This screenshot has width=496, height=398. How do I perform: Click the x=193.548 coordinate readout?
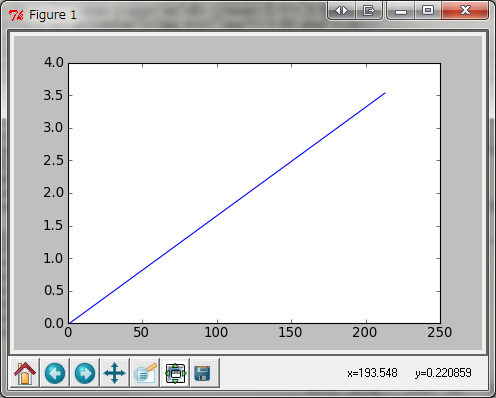372,373
